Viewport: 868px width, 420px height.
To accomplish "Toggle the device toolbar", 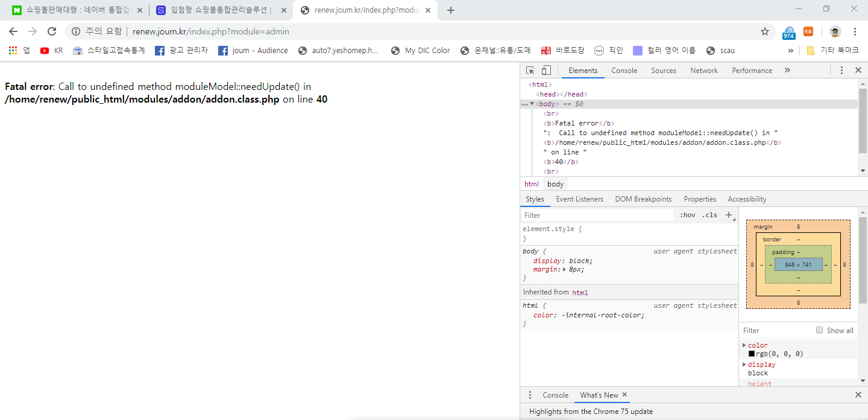I will [546, 71].
